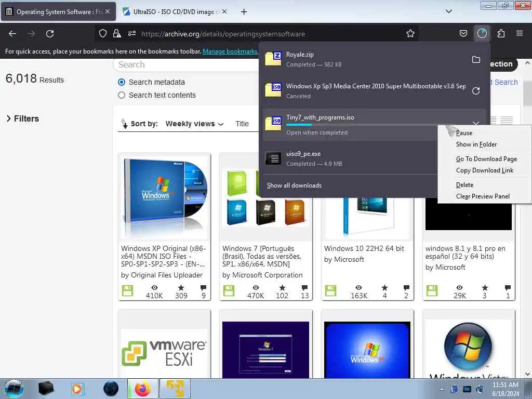This screenshot has height=399, width=532.
Task: Bookmark this page with the star icon
Action: click(x=410, y=33)
